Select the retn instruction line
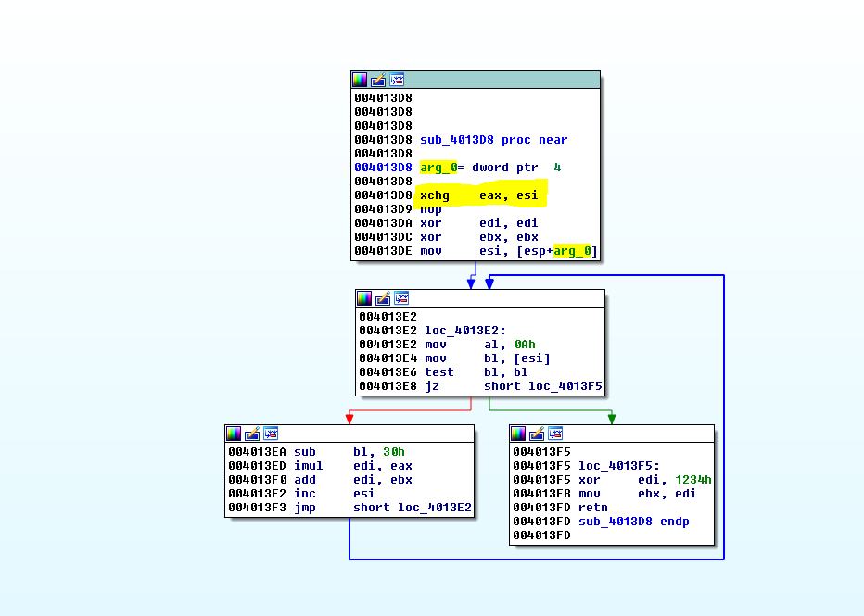 pyautogui.click(x=592, y=508)
